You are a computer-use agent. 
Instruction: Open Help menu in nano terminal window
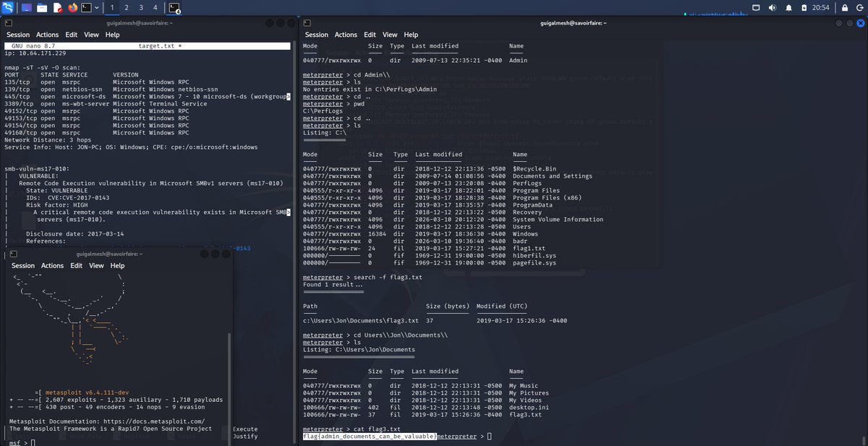(113, 35)
